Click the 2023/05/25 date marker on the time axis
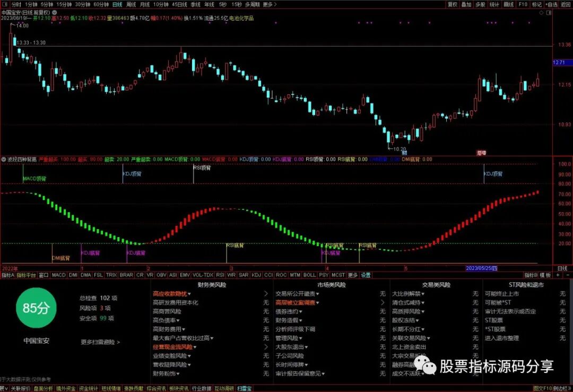 point(481,268)
